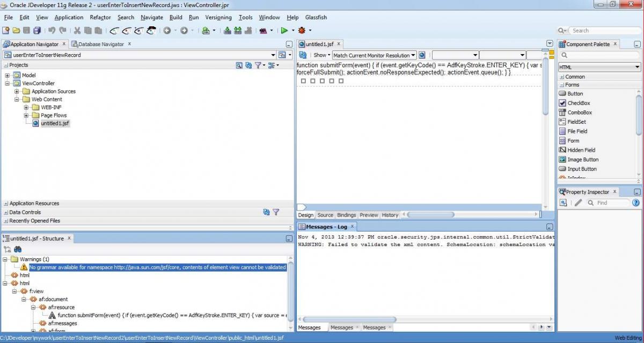Switch to the Database Navigator tab
644x343 pixels.
[x=101, y=44]
